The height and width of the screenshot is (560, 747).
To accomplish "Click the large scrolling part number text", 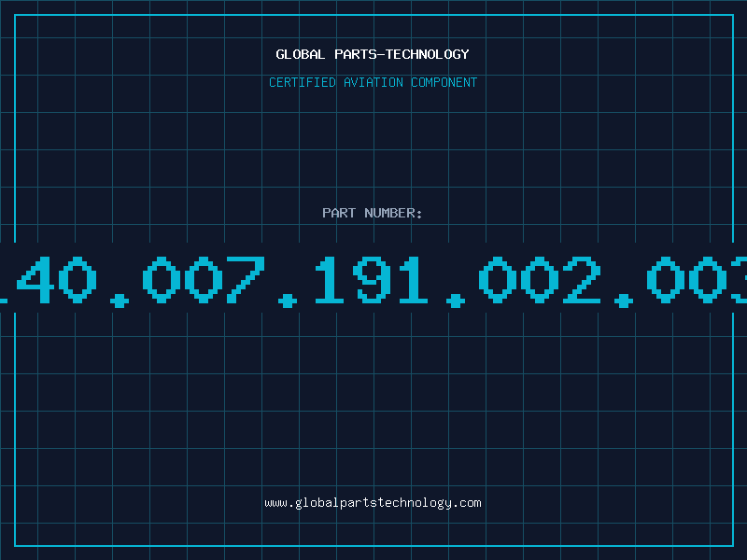I will [x=373, y=281].
